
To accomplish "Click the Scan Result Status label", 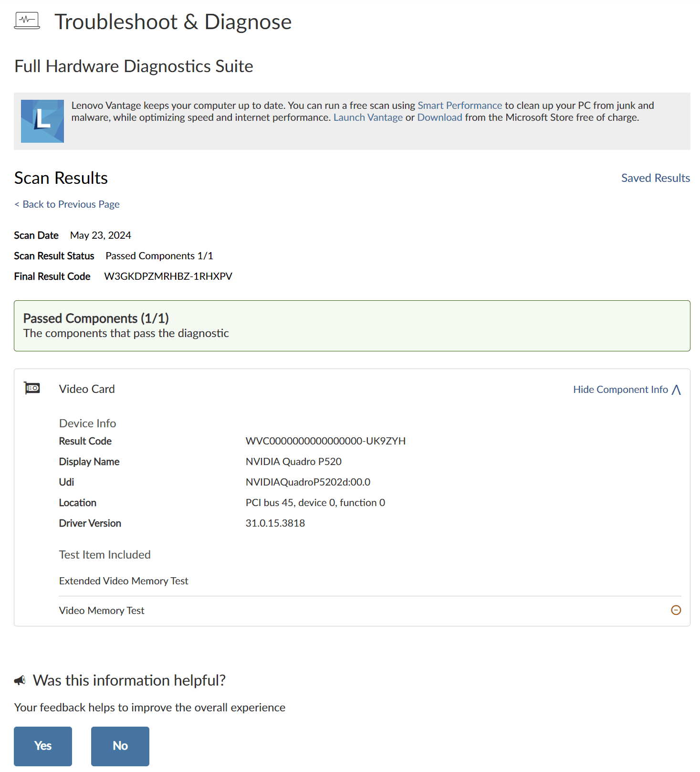I will [x=54, y=256].
